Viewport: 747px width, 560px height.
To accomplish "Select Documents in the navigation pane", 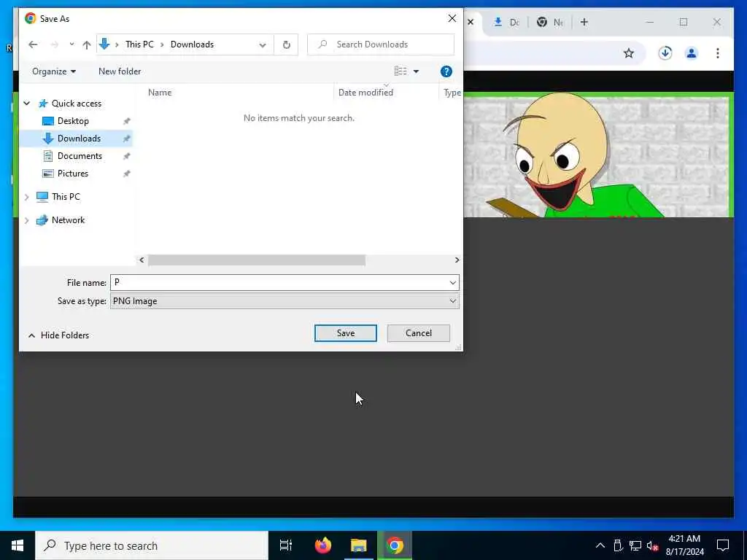I will click(x=80, y=156).
